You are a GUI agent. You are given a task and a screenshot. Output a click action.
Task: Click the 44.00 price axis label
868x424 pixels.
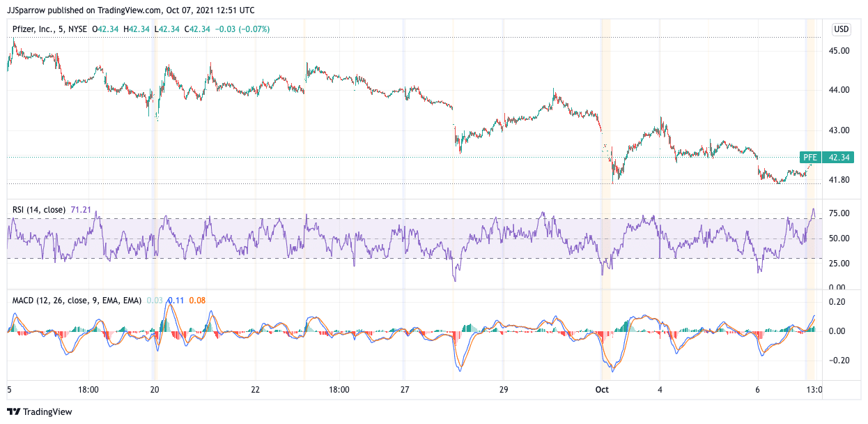tap(839, 90)
